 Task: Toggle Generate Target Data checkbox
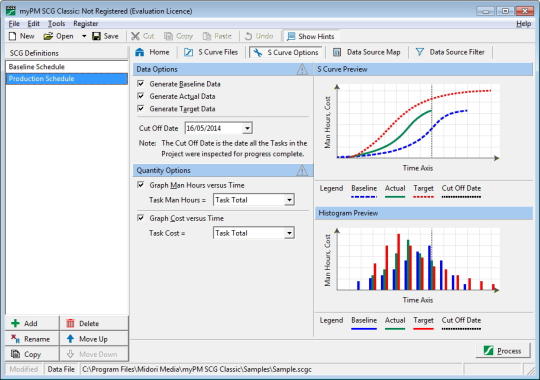click(x=141, y=109)
